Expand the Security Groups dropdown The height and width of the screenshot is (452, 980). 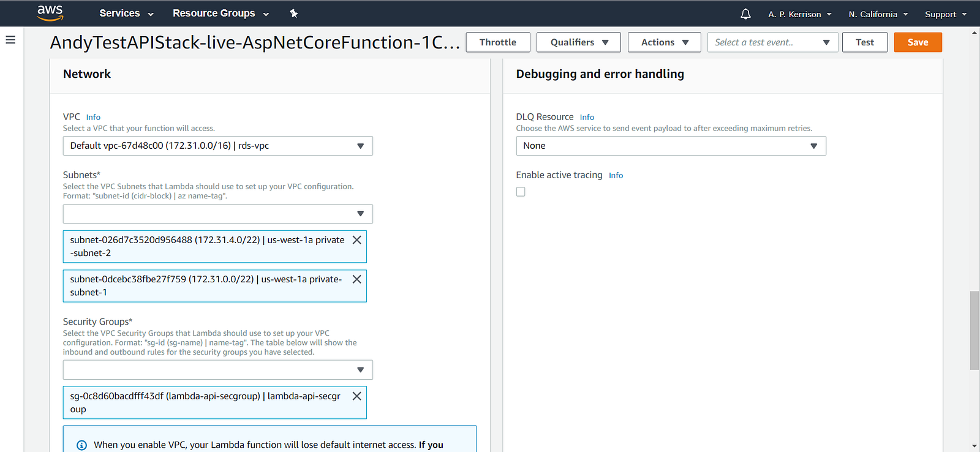click(x=217, y=370)
